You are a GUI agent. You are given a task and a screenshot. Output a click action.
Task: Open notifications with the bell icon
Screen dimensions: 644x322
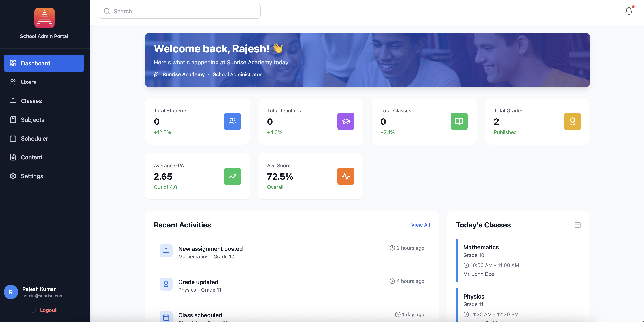click(x=628, y=11)
